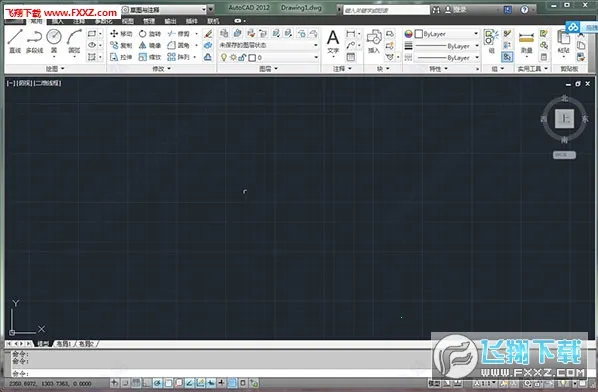Click the 修剪 trim tool

[178, 34]
